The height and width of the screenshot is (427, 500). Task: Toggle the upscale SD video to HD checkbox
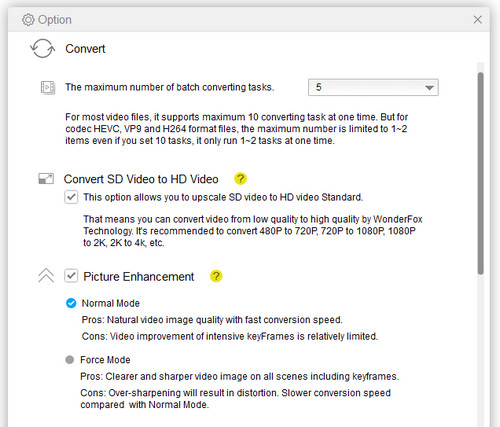pyautogui.click(x=71, y=197)
